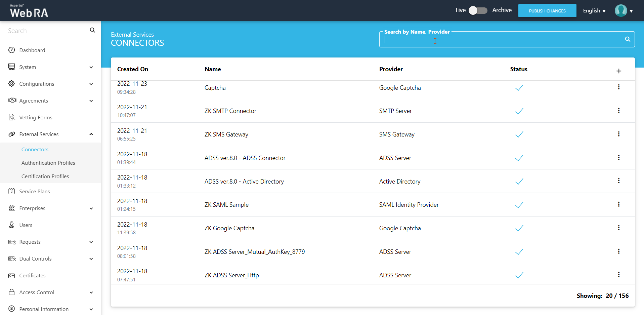
Task: Expand the Enterprises menu chevron
Action: click(x=91, y=208)
